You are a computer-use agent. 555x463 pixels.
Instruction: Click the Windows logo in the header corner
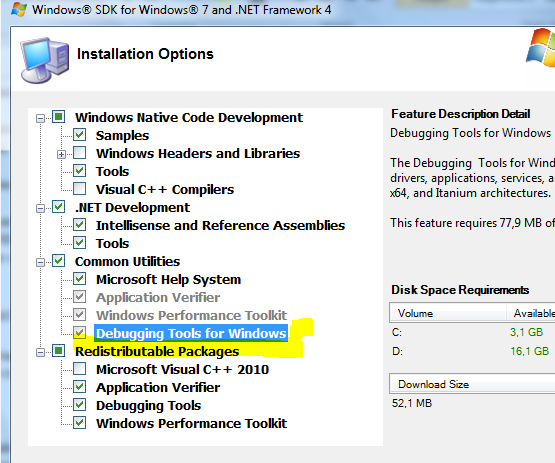tap(541, 47)
